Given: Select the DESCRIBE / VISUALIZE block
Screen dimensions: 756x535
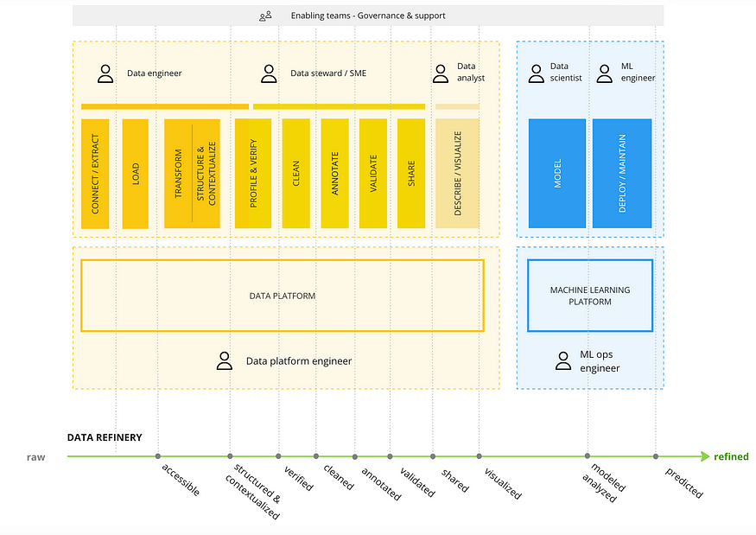Looking at the screenshot, I should (x=457, y=174).
